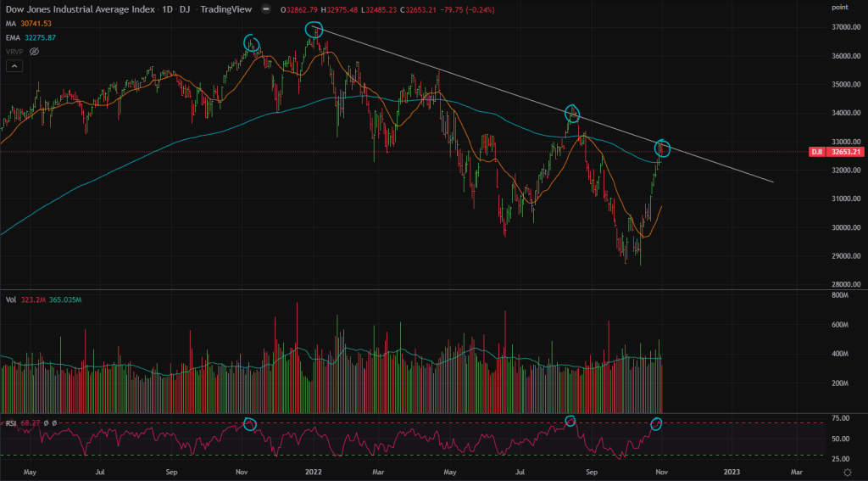Screen dimensions: 868x481
Task: Select the blue circle drawing at January 2022 peak
Action: pos(314,30)
